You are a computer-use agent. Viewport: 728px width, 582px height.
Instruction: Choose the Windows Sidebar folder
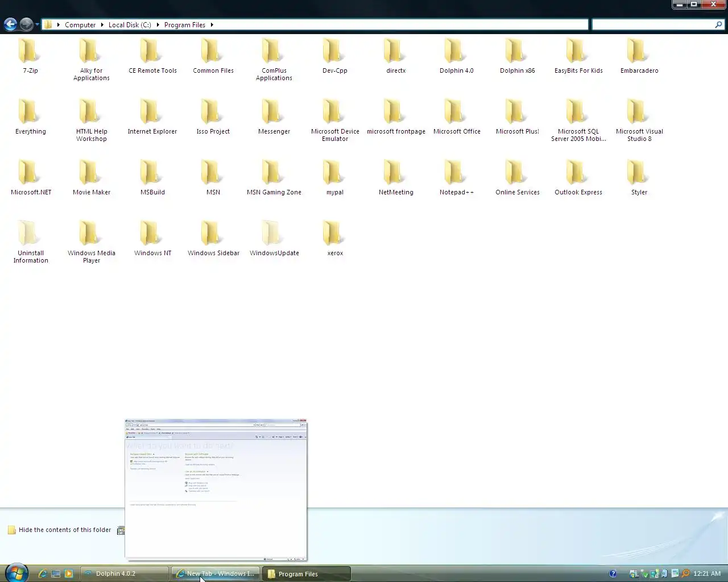pos(213,238)
